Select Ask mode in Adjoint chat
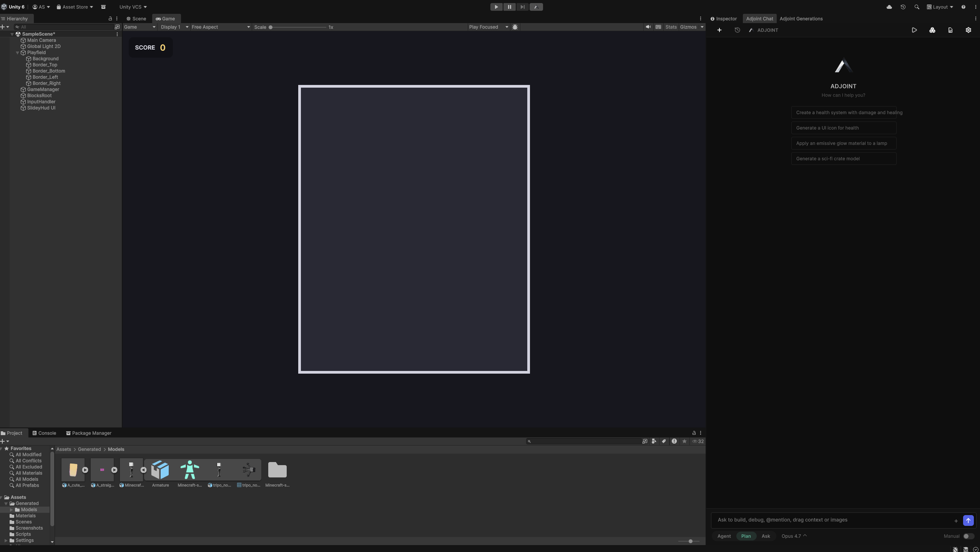The image size is (980, 552). coord(766,536)
